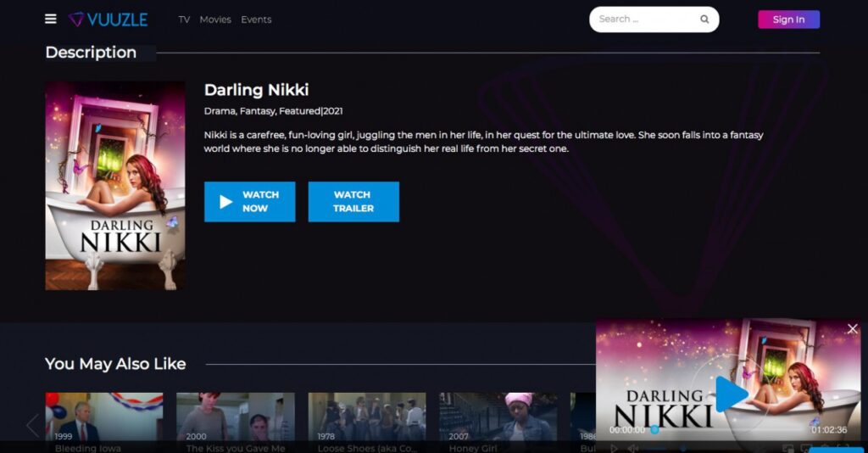Viewport: 868px width, 453px height.
Task: Open the Movies menu
Action: click(215, 20)
